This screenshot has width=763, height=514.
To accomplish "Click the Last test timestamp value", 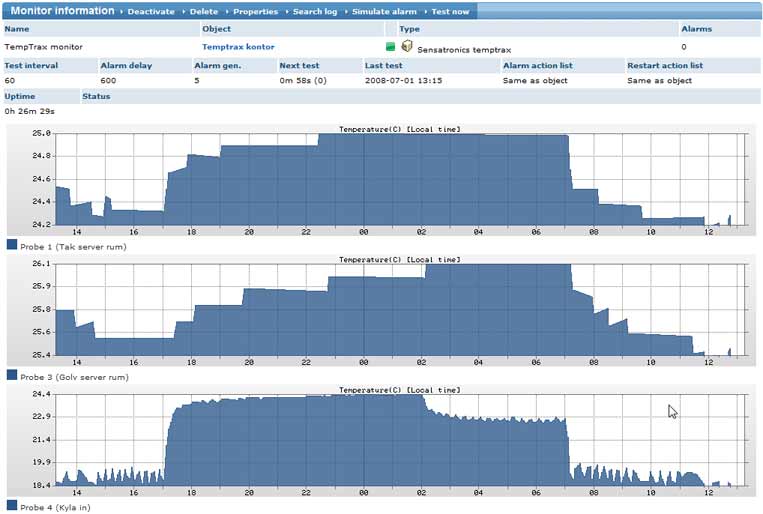I will point(403,80).
